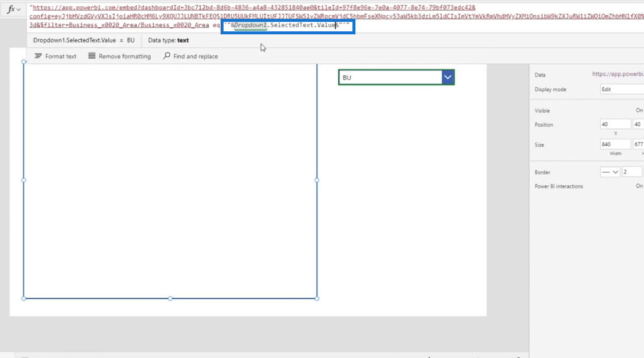
Task: Click the Data type text label
Action: pyautogui.click(x=169, y=40)
